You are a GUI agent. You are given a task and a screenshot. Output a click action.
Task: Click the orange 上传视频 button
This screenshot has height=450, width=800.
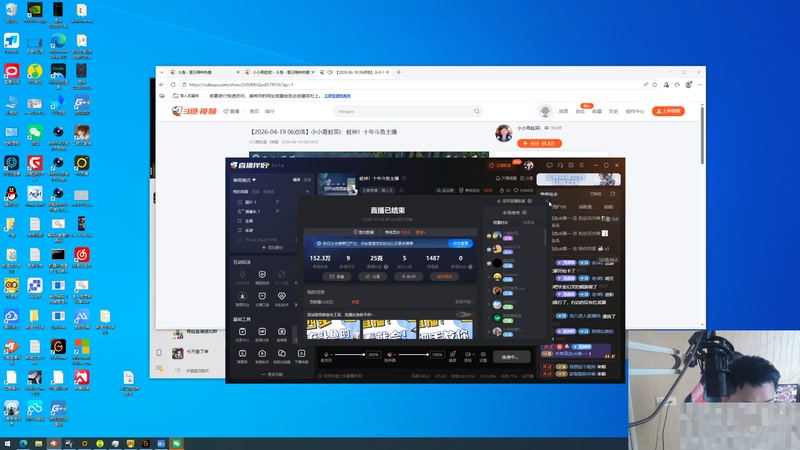click(x=668, y=111)
